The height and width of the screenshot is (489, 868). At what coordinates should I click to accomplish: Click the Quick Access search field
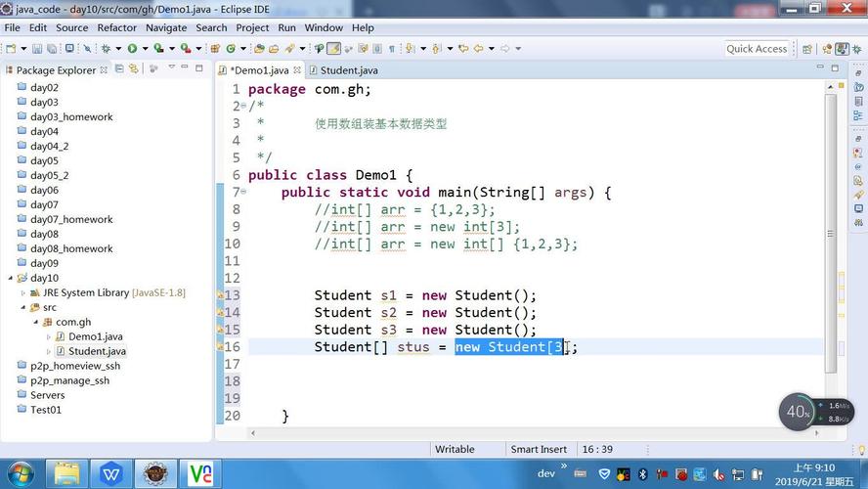point(757,49)
